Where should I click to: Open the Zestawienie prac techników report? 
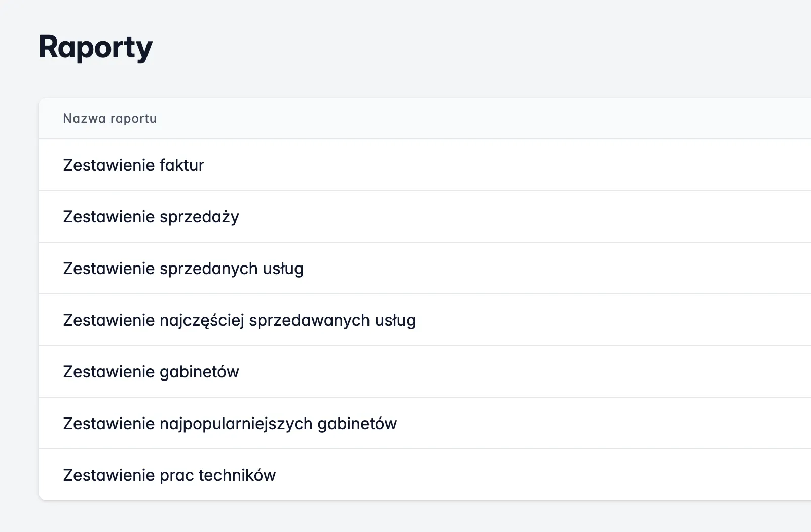(x=169, y=475)
